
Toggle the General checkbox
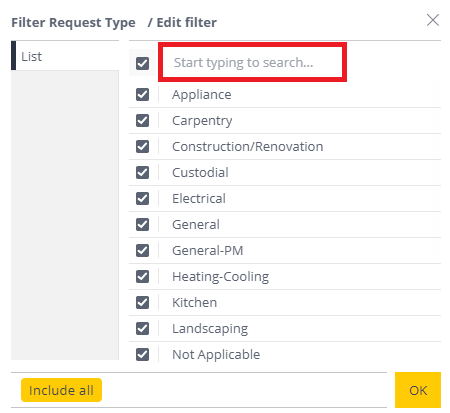(x=142, y=224)
